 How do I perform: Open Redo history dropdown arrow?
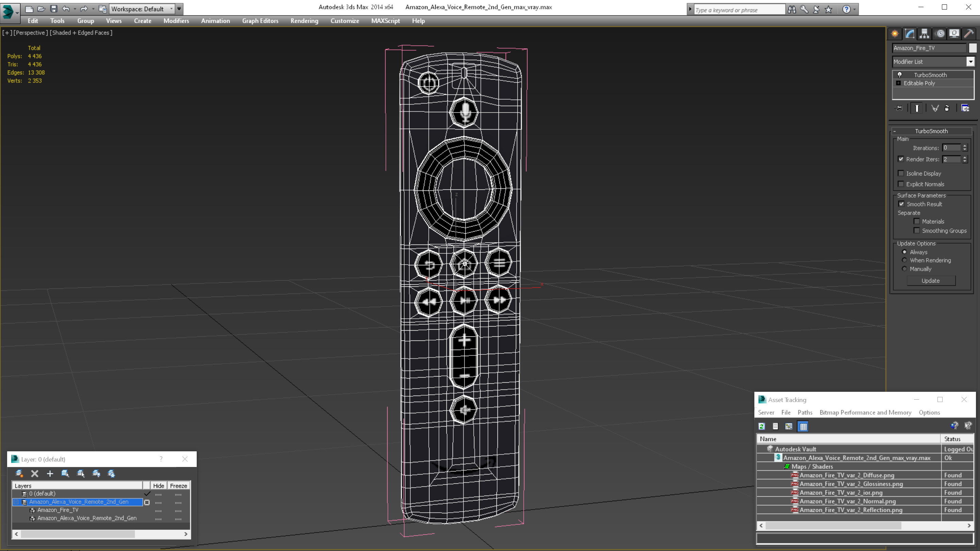click(93, 9)
